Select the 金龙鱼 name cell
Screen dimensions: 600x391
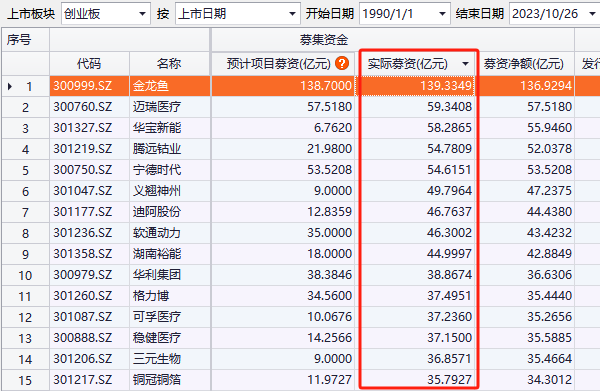click(170, 86)
